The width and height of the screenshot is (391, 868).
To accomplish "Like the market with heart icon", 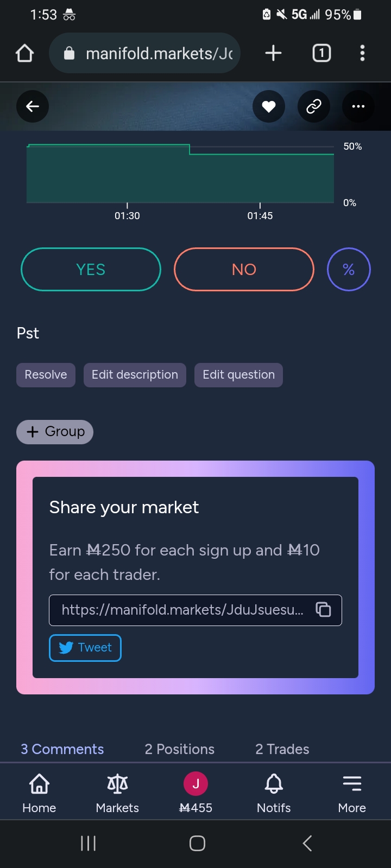I will [269, 106].
